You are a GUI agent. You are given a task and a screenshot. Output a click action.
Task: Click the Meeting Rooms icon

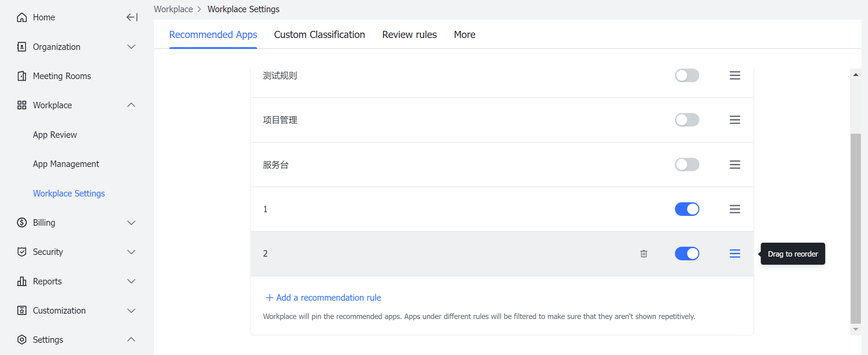pos(22,76)
